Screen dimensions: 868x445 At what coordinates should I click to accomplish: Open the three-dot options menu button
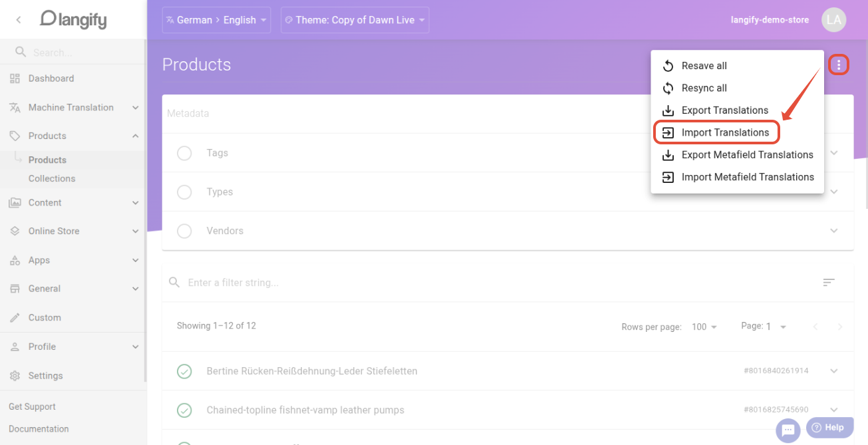coord(839,65)
